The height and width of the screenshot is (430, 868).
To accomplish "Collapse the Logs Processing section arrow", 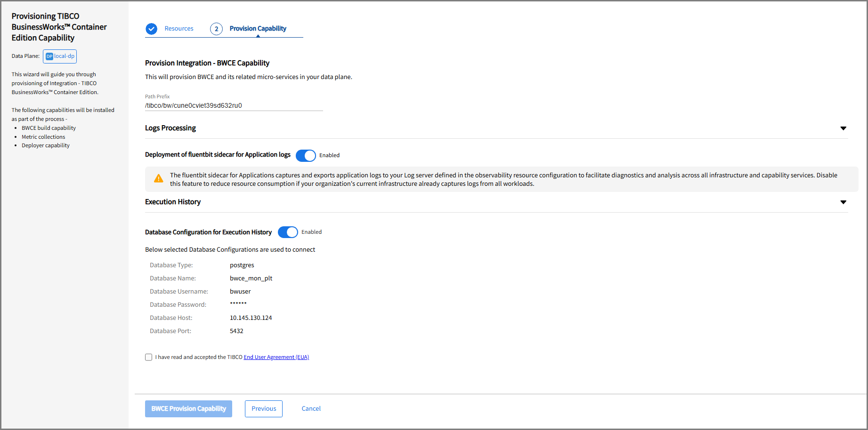I will click(843, 128).
